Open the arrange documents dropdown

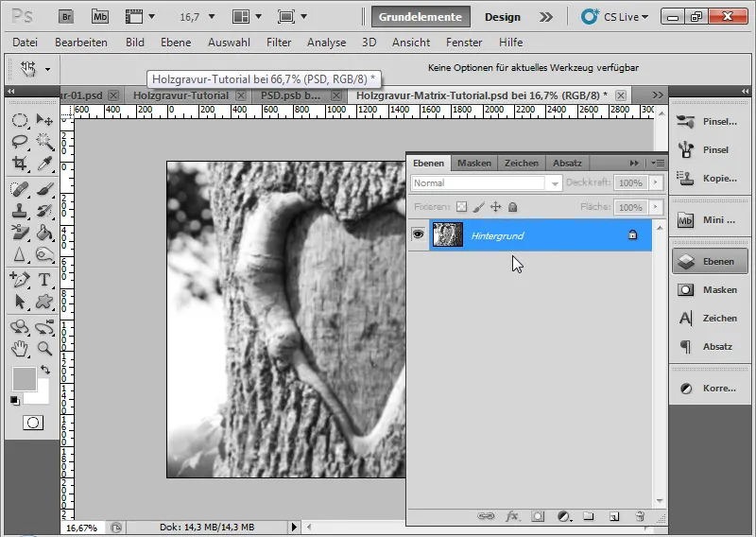point(247,17)
